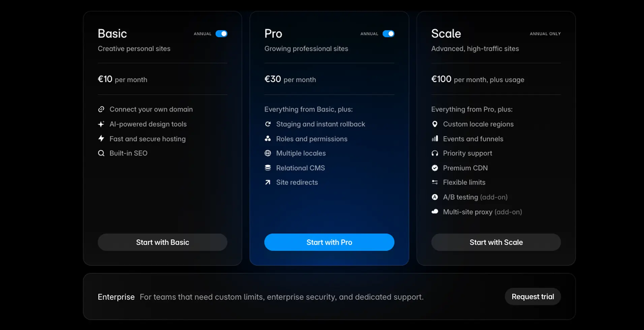Click the Built-in SEO magnifier icon
This screenshot has width=644, height=330.
click(101, 153)
